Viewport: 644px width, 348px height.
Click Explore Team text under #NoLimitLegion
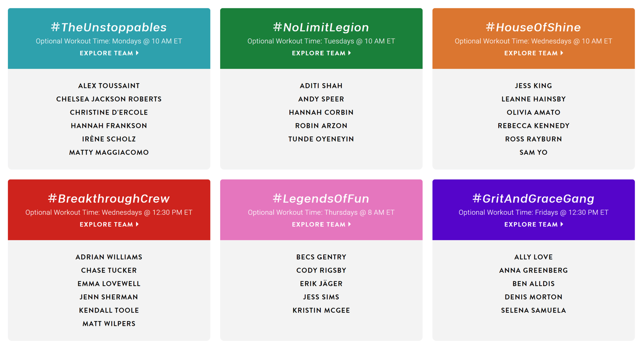tap(319, 53)
